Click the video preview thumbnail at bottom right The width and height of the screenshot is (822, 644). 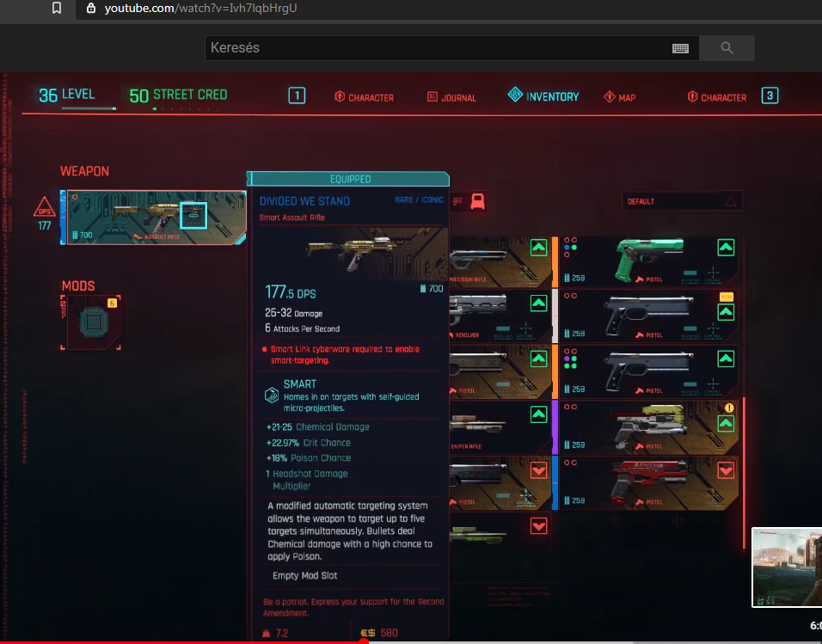pos(787,567)
